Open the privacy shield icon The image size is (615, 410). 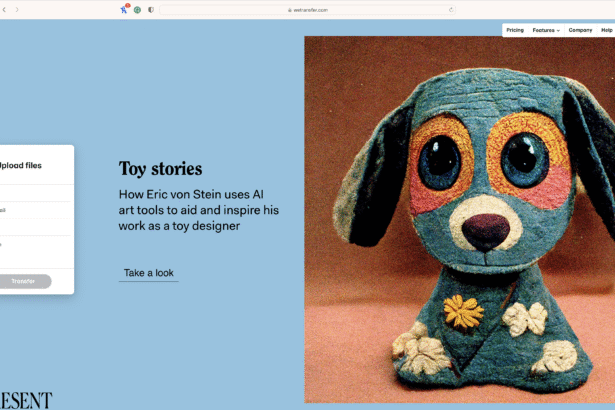[150, 9]
